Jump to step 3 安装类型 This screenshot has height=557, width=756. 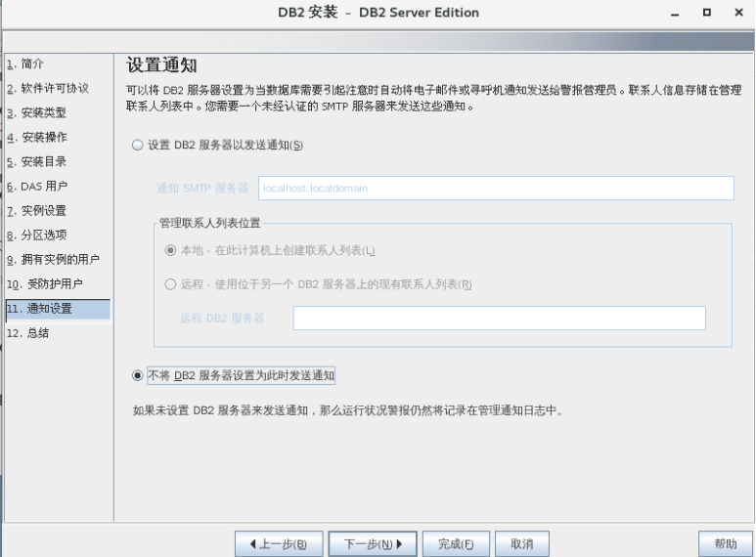click(36, 112)
